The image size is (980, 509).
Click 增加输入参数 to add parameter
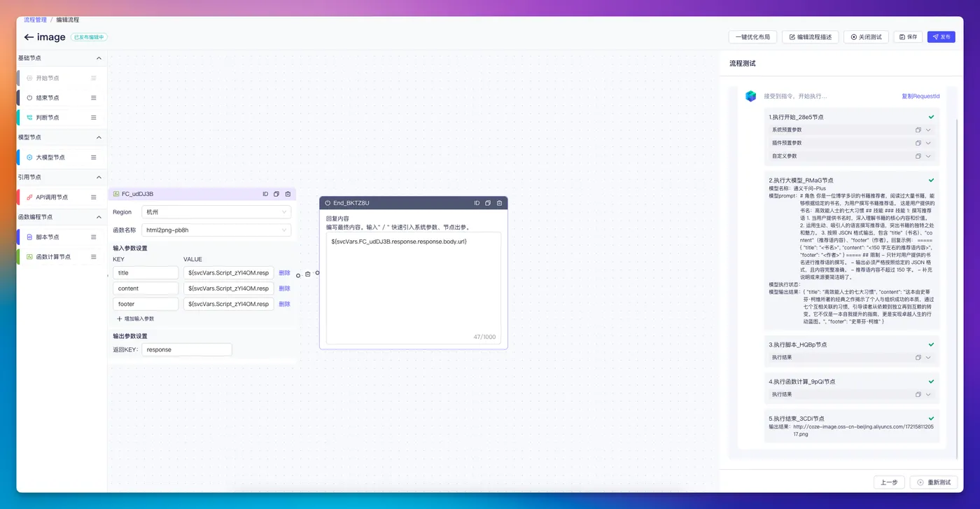(135, 319)
